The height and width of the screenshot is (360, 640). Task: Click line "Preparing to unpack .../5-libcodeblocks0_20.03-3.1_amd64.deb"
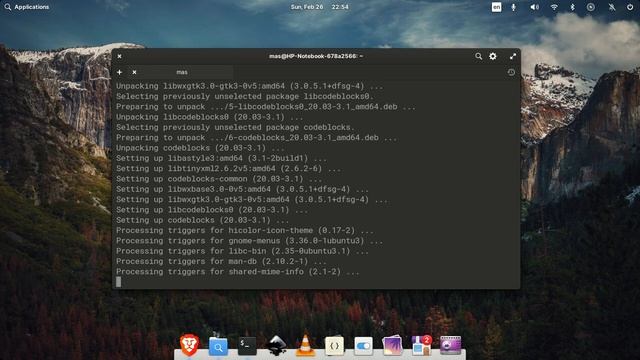pos(266,107)
